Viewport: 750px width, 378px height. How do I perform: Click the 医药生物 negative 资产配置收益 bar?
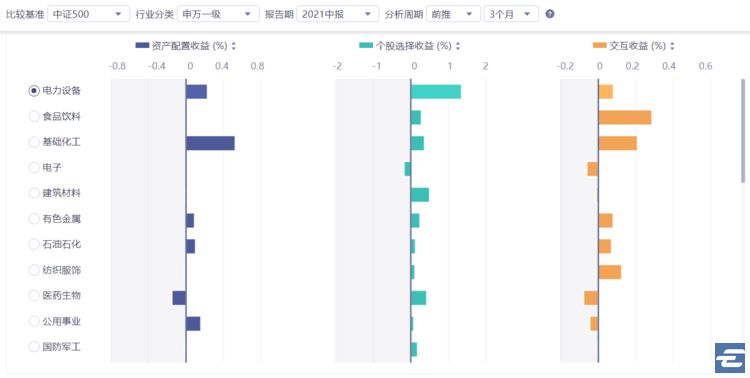click(179, 298)
